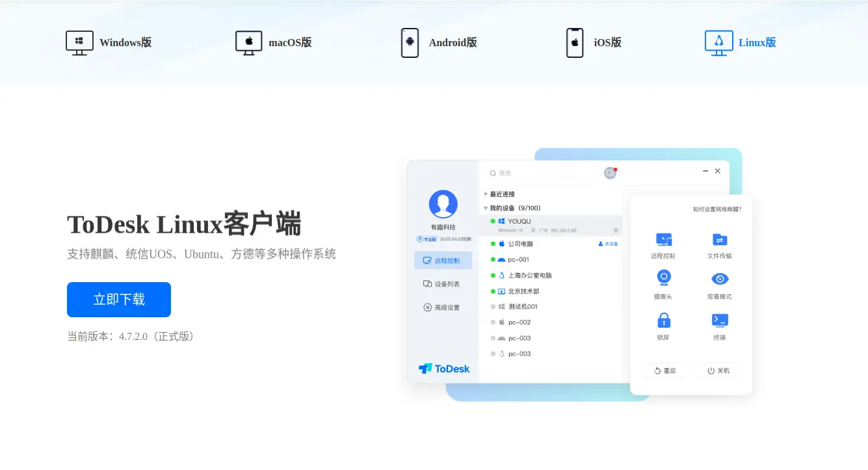The image size is (868, 470).
Task: Select the Android版 tab
Action: pos(453,43)
